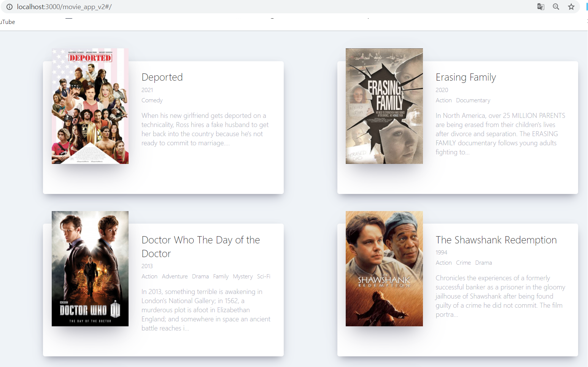
Task: Select The Shawshank Redemption title
Action: click(x=496, y=240)
